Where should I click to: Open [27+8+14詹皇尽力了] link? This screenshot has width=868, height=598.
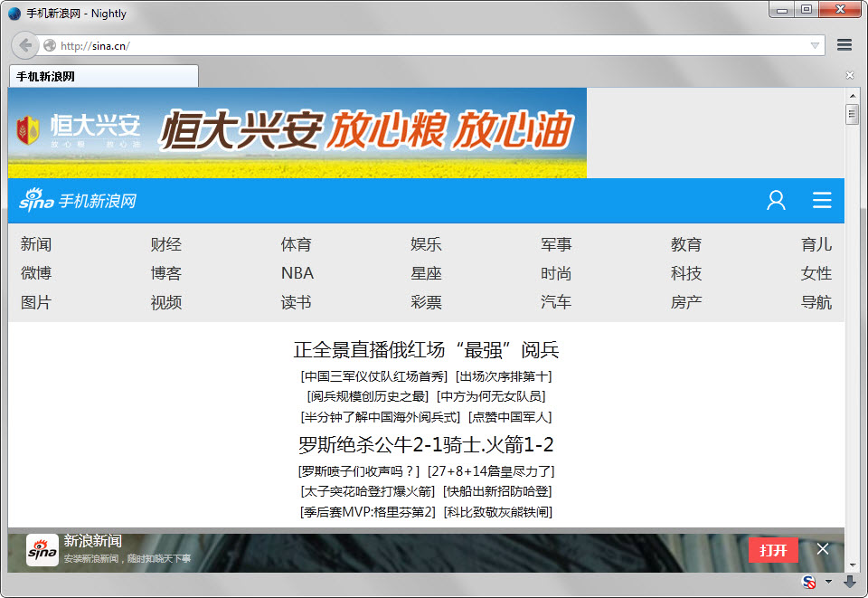point(491,471)
